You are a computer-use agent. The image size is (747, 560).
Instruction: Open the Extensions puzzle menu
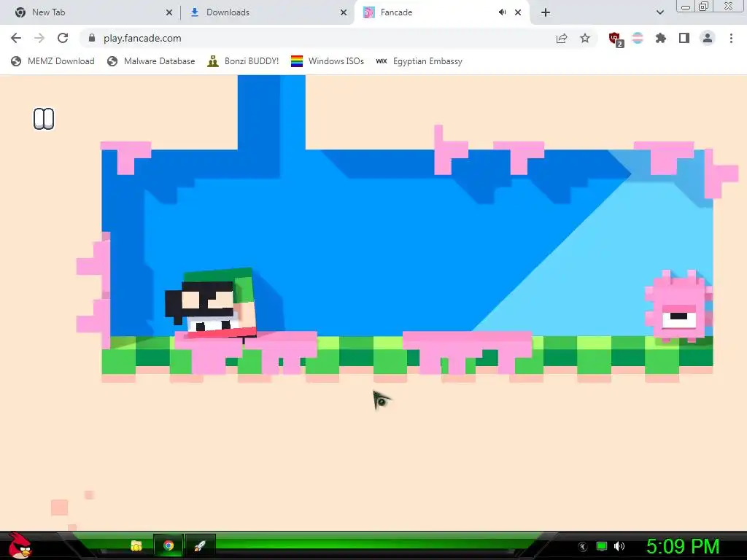coord(661,38)
